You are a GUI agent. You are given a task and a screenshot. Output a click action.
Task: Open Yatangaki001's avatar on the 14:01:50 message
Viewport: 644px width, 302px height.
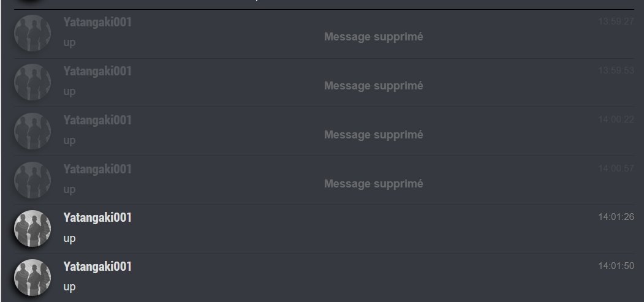(32, 277)
